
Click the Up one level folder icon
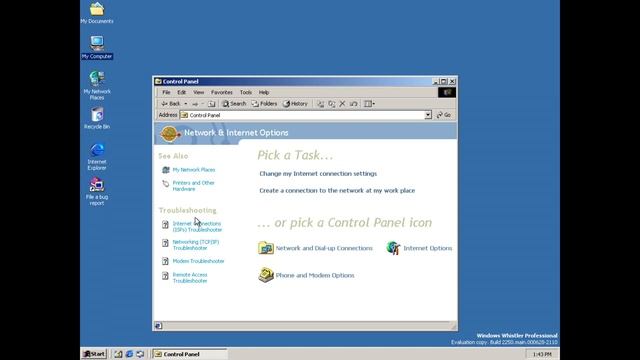(211, 104)
